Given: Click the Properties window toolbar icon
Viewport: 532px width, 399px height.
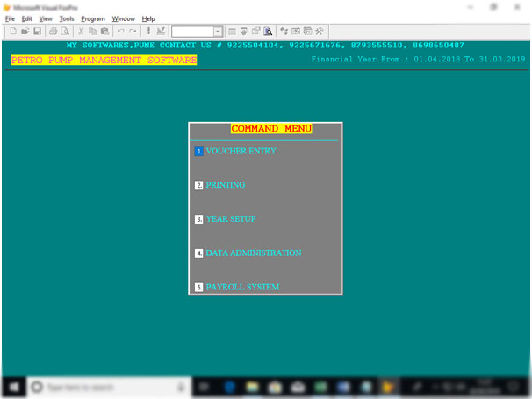Looking at the screenshot, I should tap(255, 32).
